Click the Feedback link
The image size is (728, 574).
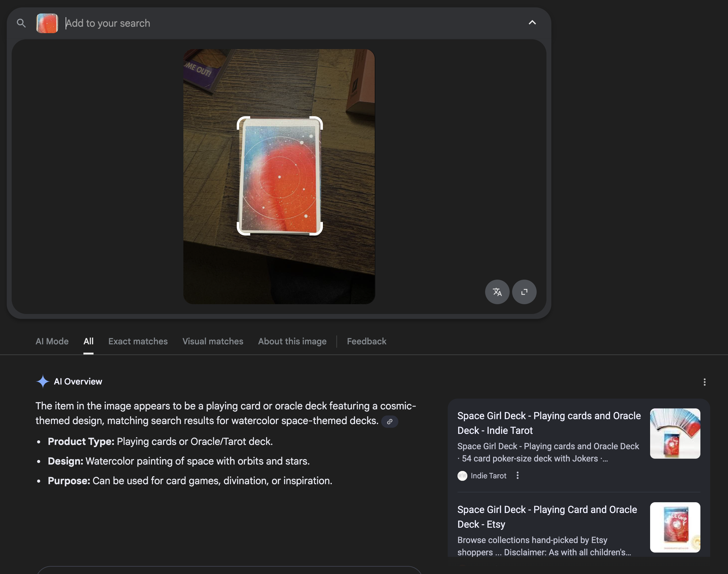[366, 342]
